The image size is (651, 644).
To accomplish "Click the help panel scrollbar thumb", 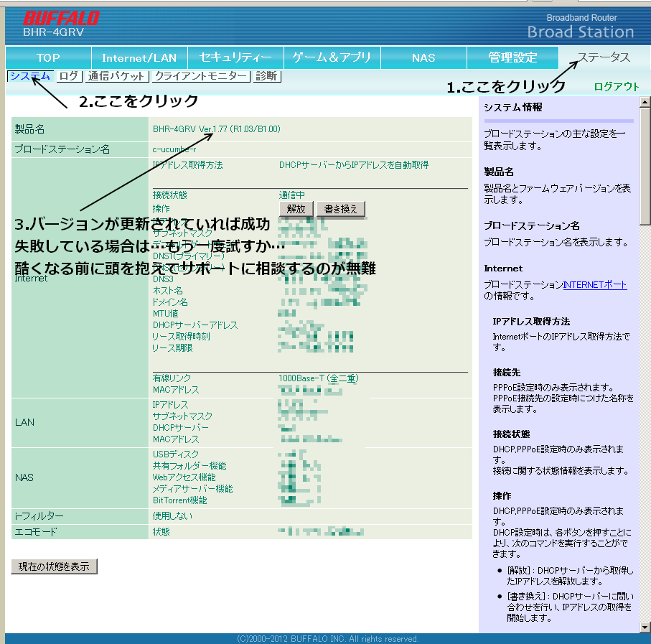I will click(x=645, y=166).
